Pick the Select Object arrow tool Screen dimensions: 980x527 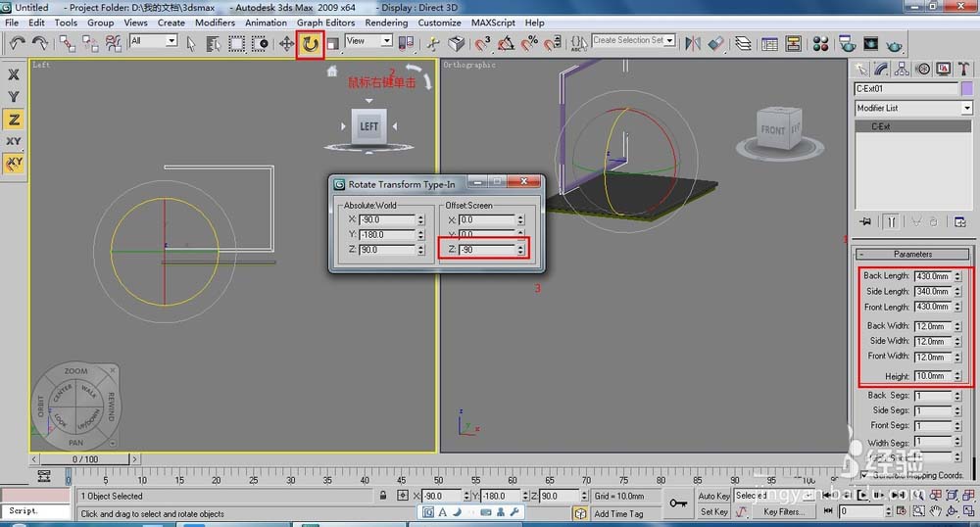tap(191, 43)
